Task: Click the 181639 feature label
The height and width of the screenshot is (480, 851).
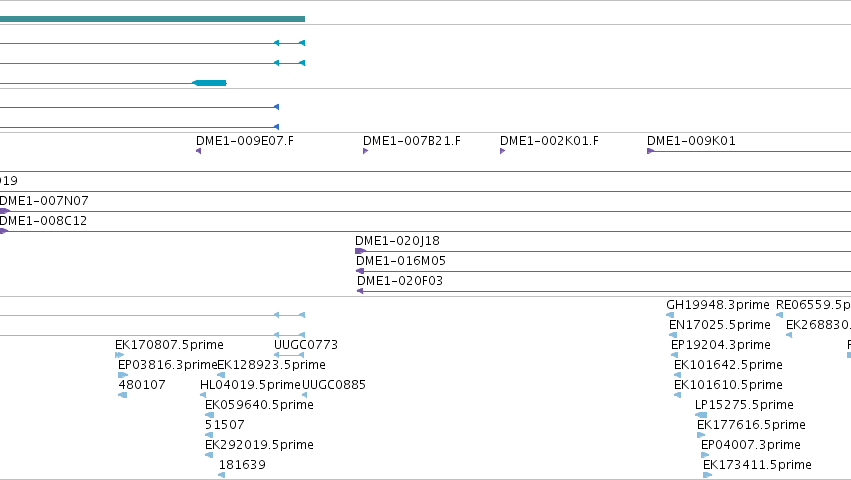Action: (242, 465)
